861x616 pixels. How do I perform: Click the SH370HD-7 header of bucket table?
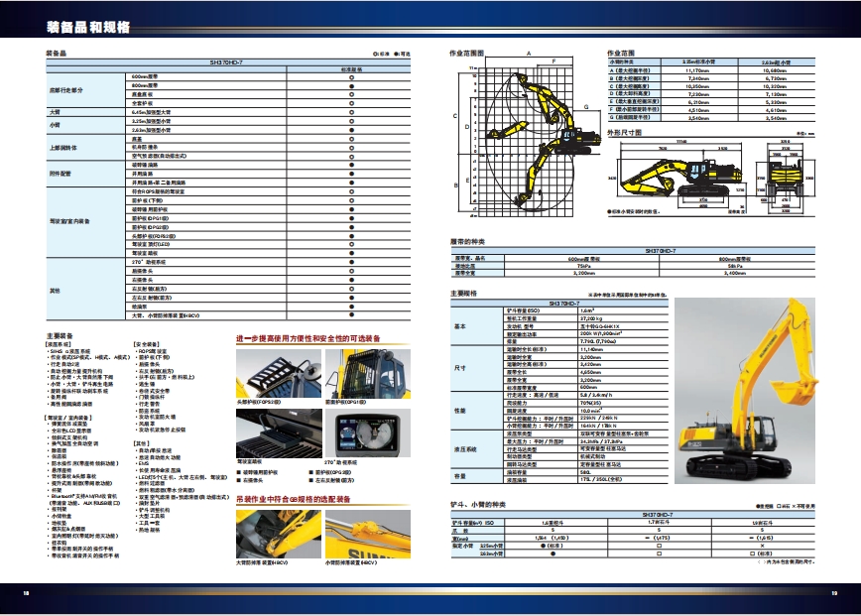[658, 515]
